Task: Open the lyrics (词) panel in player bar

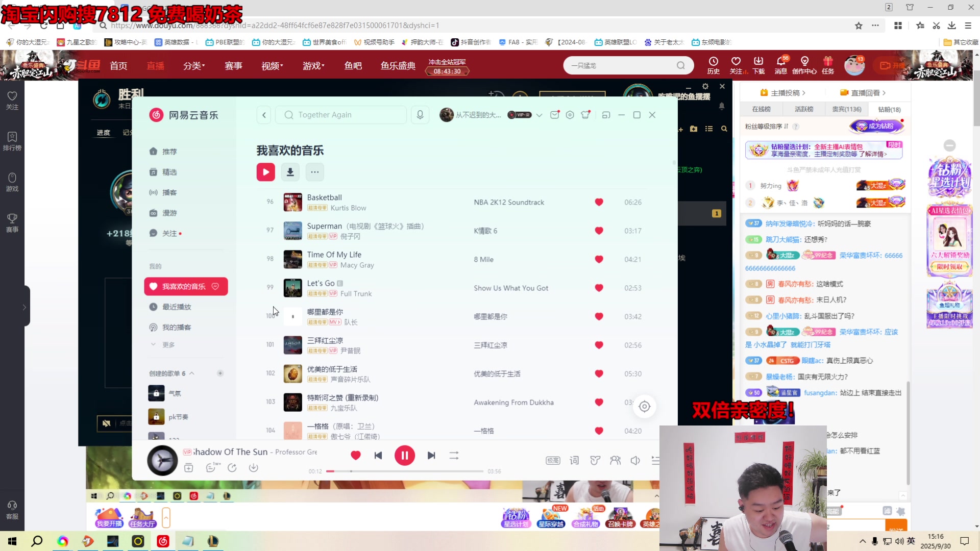Action: [x=574, y=460]
